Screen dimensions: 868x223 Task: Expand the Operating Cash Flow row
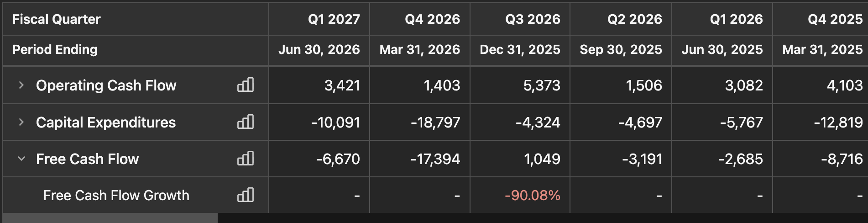tap(21, 85)
